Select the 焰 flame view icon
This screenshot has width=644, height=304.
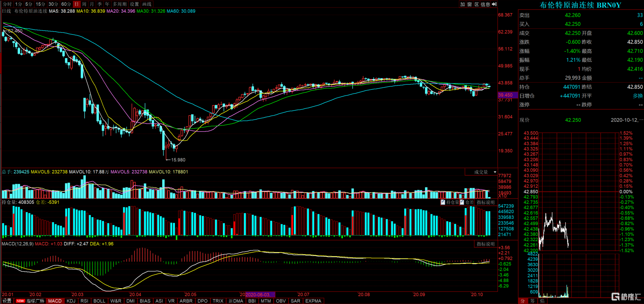click(x=542, y=301)
